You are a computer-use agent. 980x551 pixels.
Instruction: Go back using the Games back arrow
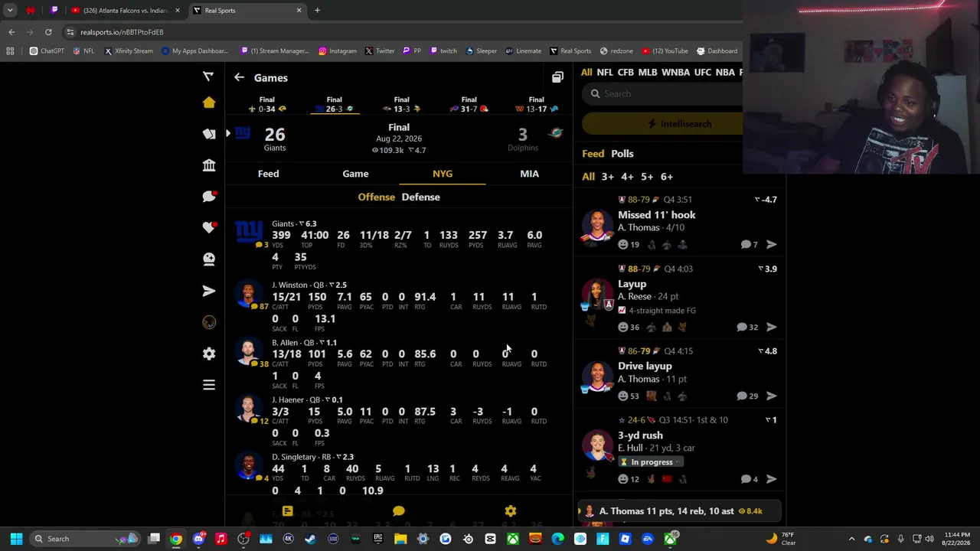point(239,77)
